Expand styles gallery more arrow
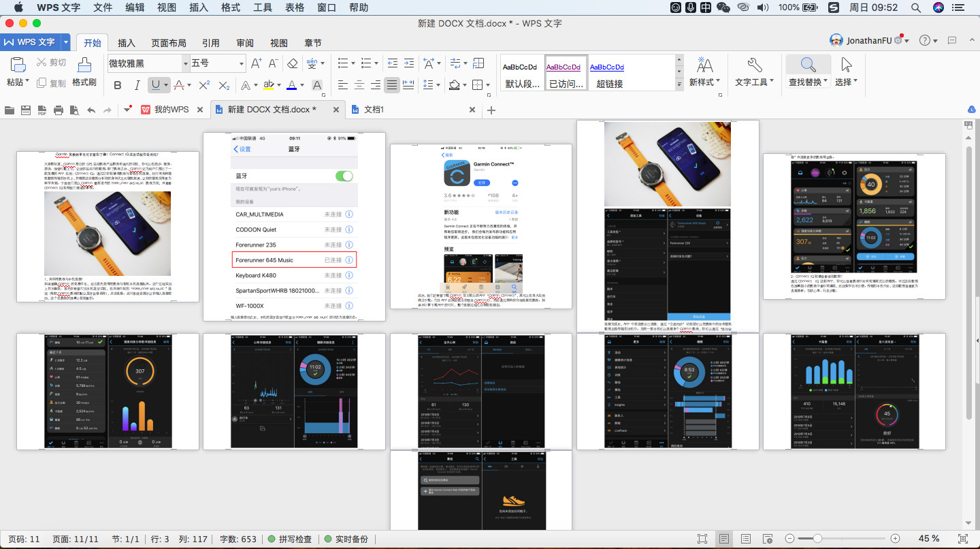980x549 pixels. (679, 84)
